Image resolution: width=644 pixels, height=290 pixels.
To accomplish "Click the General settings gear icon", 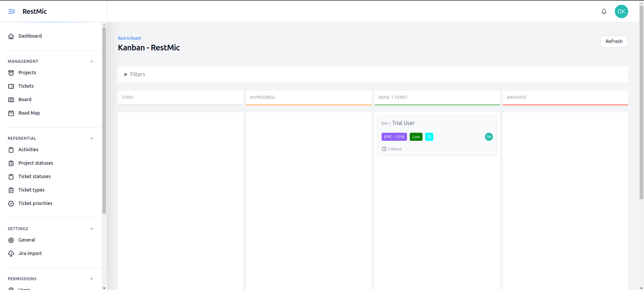I will click(x=11, y=240).
